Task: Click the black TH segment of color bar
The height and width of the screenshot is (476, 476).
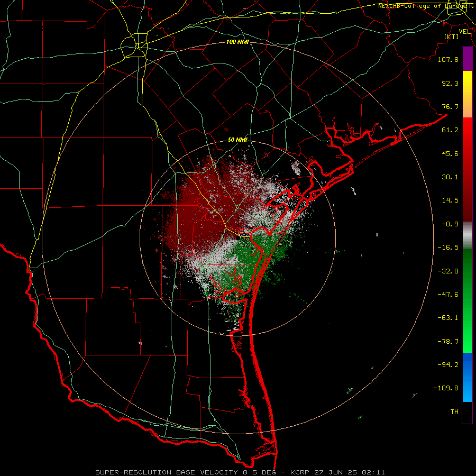Action: pyautogui.click(x=467, y=412)
